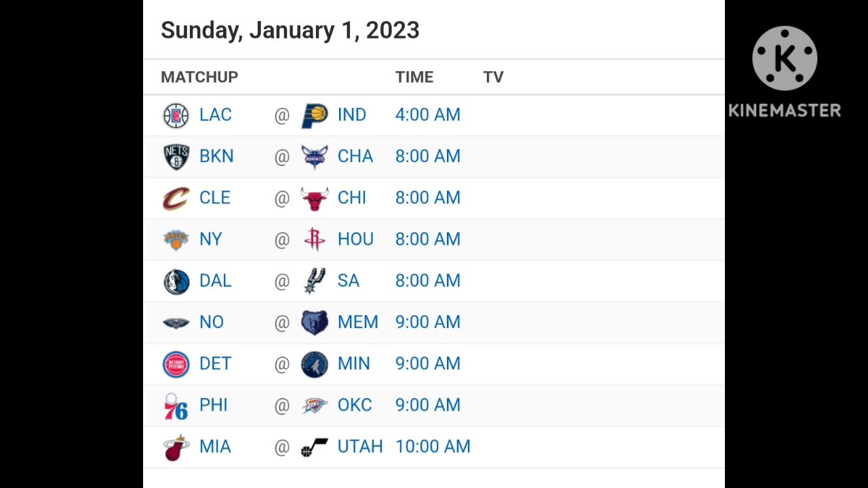Click the LA Clippers team logo
This screenshot has width=868, height=488.
click(176, 115)
